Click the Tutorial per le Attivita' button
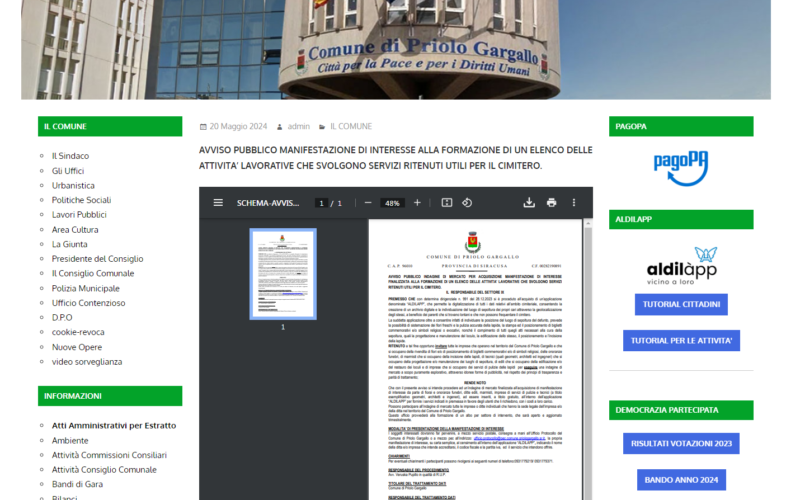The image size is (800, 500). pos(680,341)
